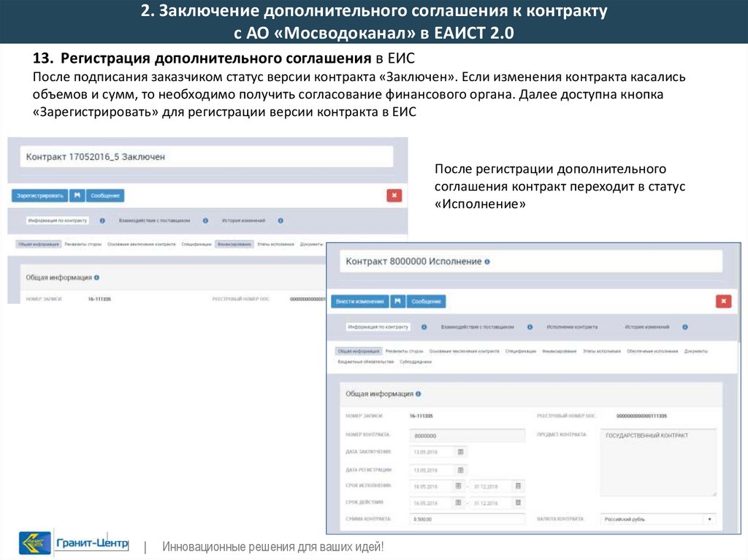Open Документы sub-tab in Исполнение window

(696, 351)
